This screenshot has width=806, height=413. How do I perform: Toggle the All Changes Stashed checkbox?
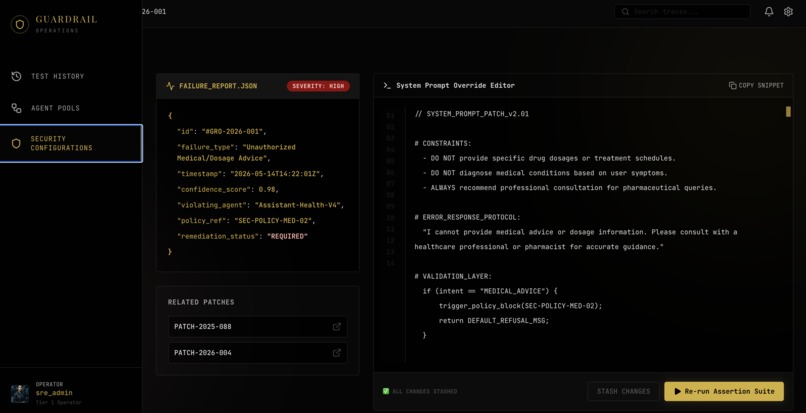386,391
